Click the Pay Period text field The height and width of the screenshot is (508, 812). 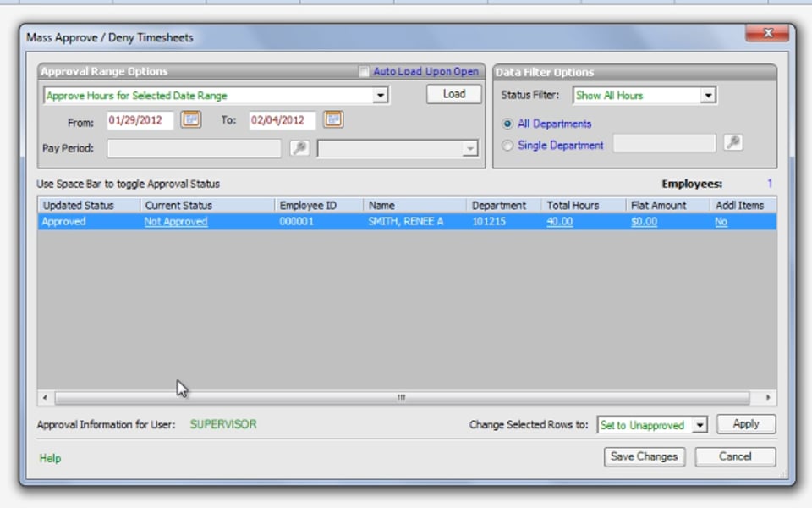[x=194, y=149]
